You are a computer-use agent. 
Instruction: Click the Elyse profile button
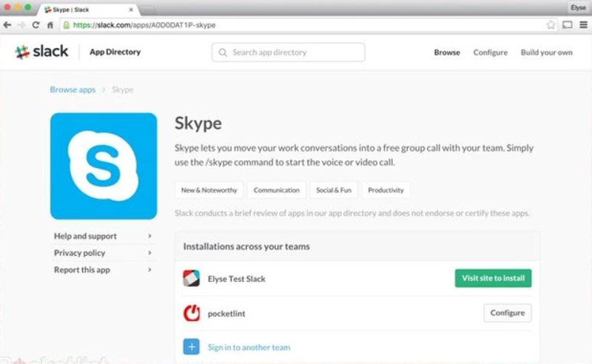pyautogui.click(x=578, y=7)
